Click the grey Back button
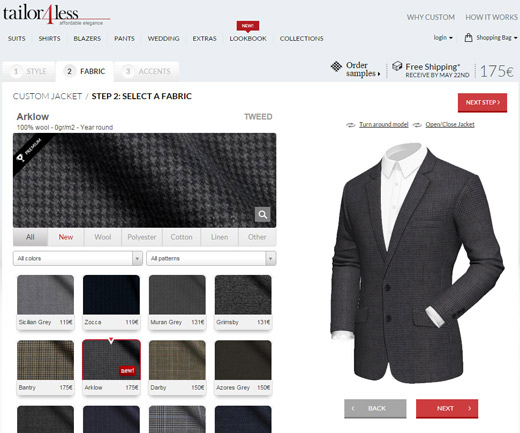This screenshot has width=520, height=433. point(375,408)
